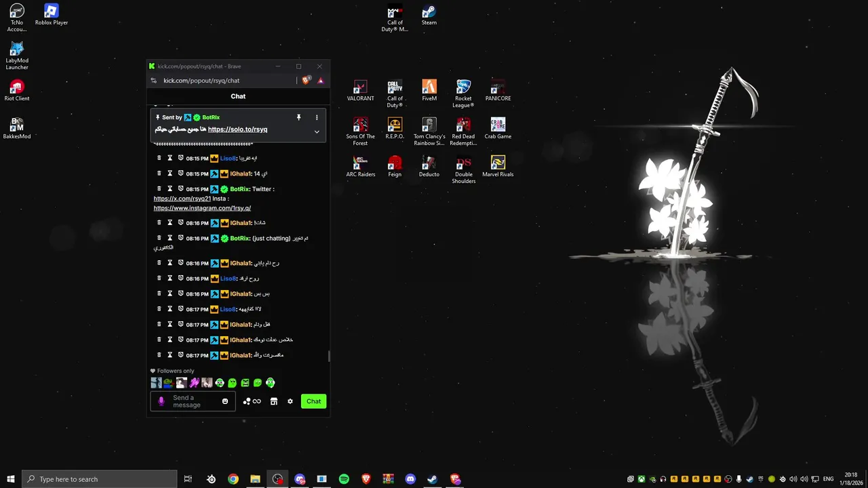Select BakkesMod desktop shortcut
Image resolution: width=868 pixels, height=488 pixels.
click(x=17, y=129)
